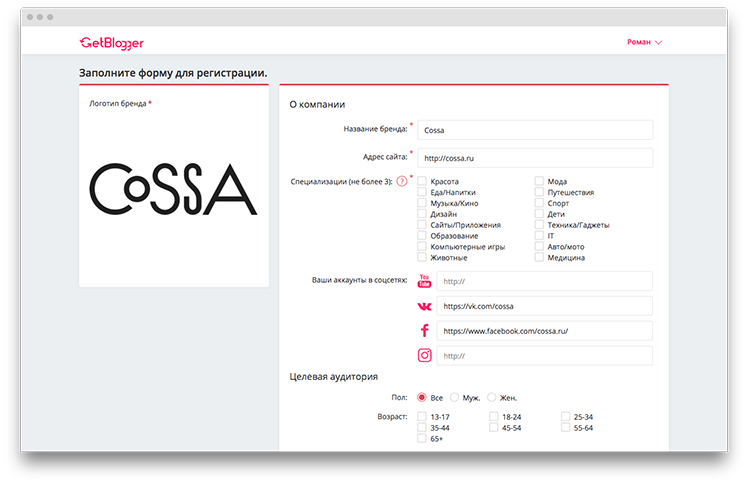Check the Авто/мото specialization

pyautogui.click(x=539, y=247)
